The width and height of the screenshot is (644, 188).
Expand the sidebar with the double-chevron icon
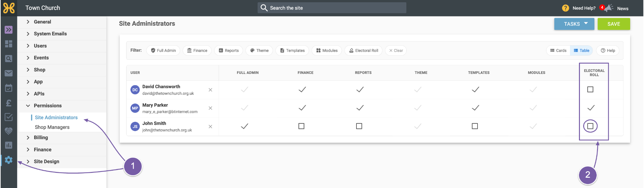coord(9,30)
